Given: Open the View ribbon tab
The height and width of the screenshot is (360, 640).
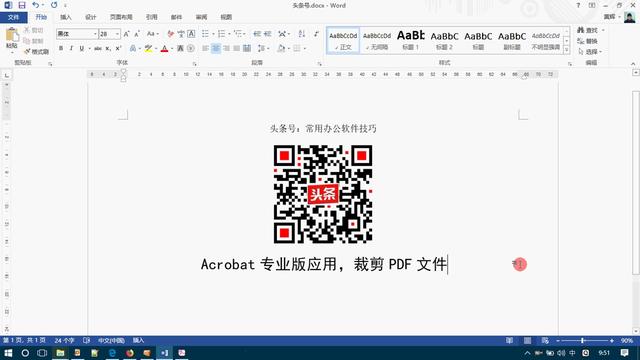Looking at the screenshot, I should click(x=226, y=17).
